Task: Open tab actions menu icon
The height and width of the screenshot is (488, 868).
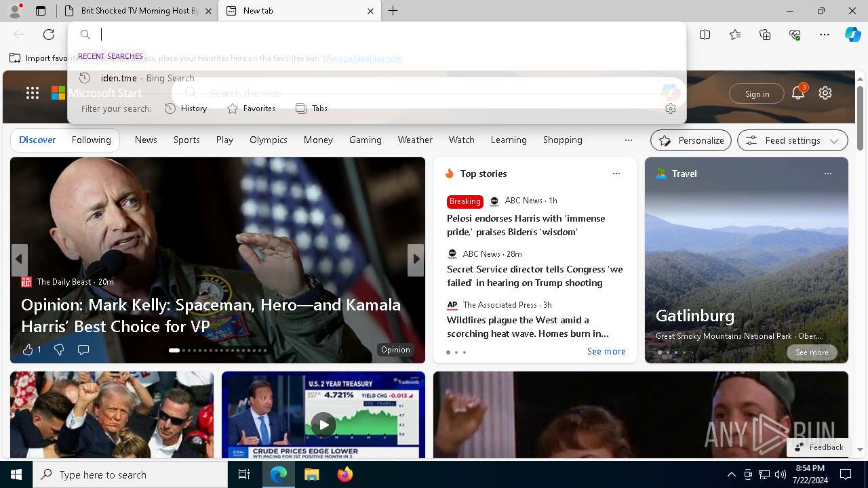Action: click(x=41, y=11)
